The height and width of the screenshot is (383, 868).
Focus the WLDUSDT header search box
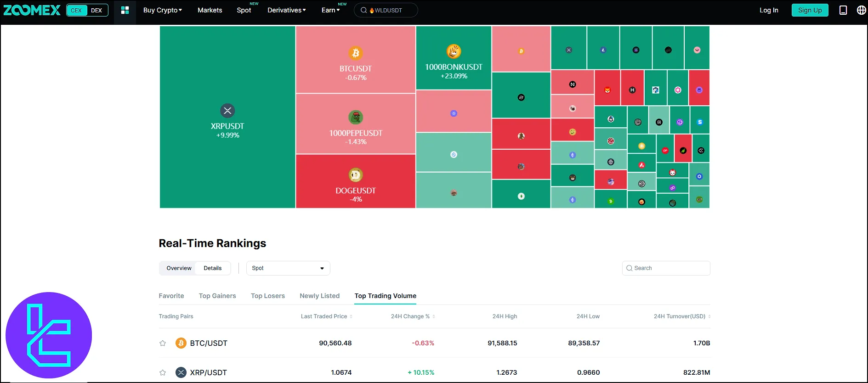click(386, 10)
